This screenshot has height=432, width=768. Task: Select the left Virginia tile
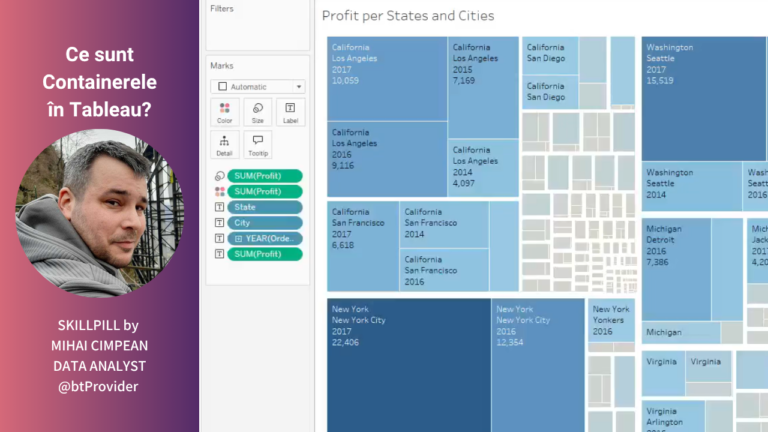(x=663, y=373)
